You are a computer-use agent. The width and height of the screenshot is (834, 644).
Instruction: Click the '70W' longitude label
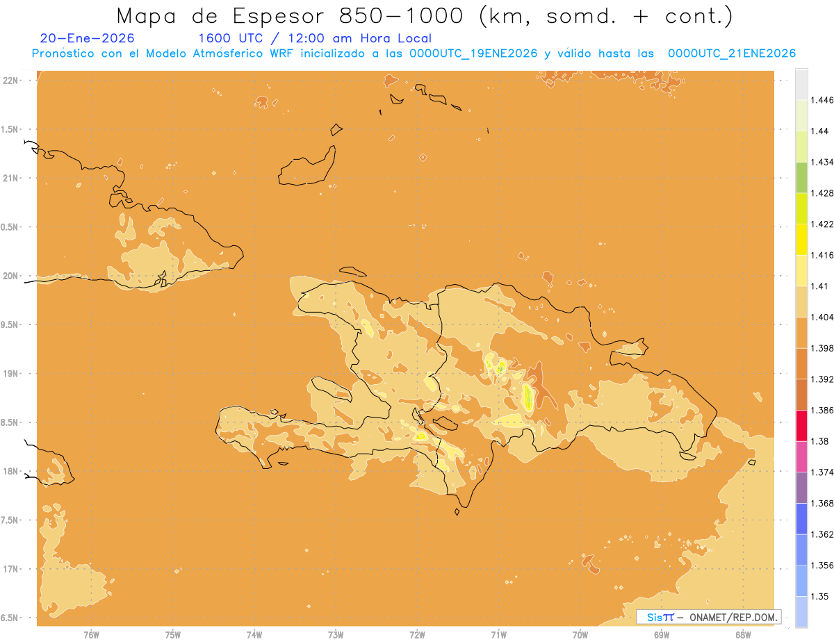(580, 635)
